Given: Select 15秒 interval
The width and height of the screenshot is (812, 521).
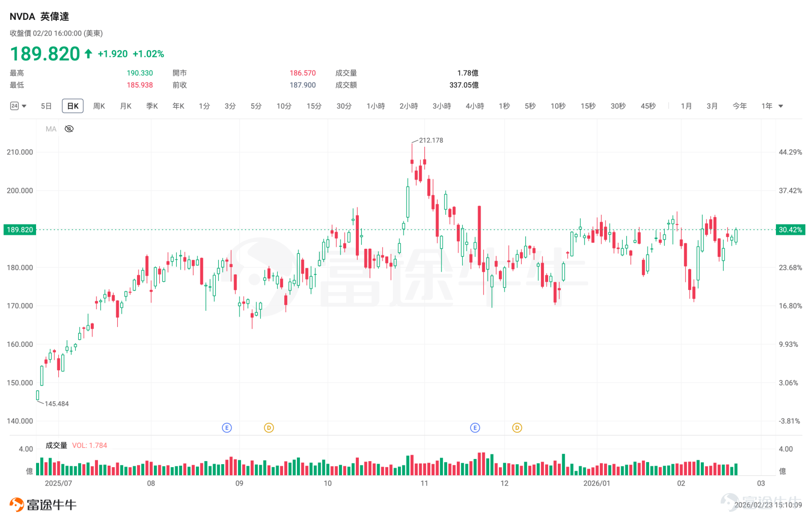Looking at the screenshot, I should [588, 106].
